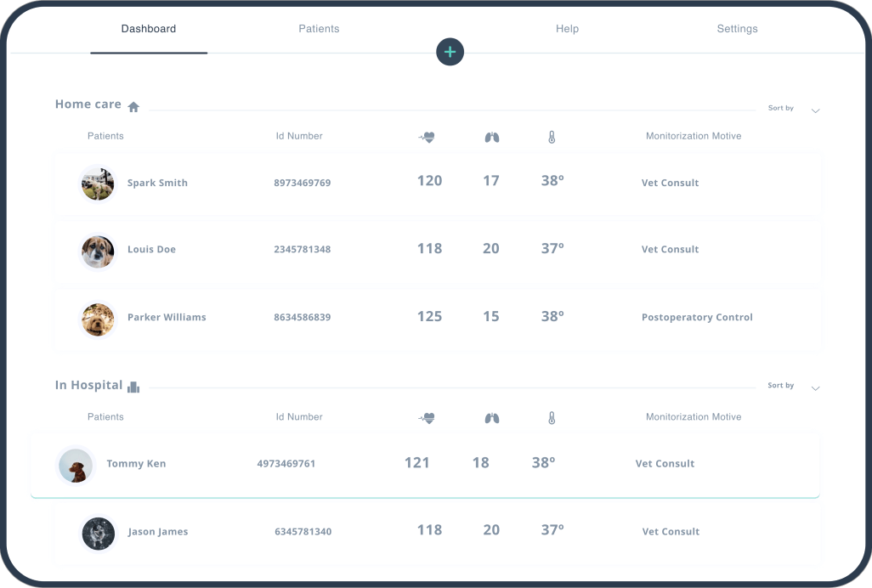Click Vet Consult for Spark Smith
The image size is (872, 588).
click(x=671, y=183)
